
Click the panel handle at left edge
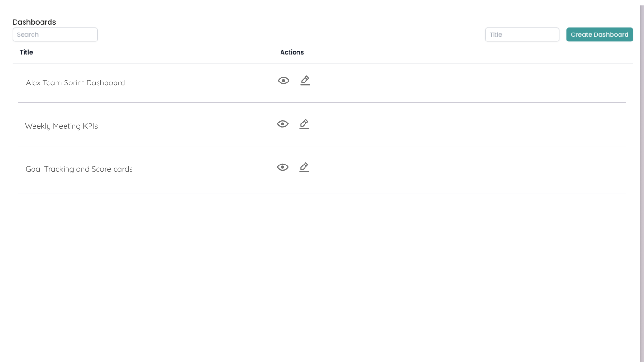click(0, 114)
